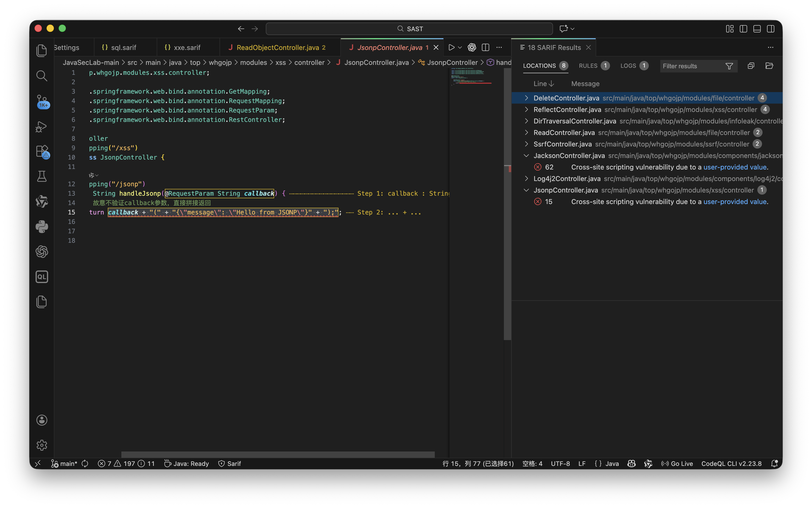
Task: Open the Testing flask icon
Action: 42,176
